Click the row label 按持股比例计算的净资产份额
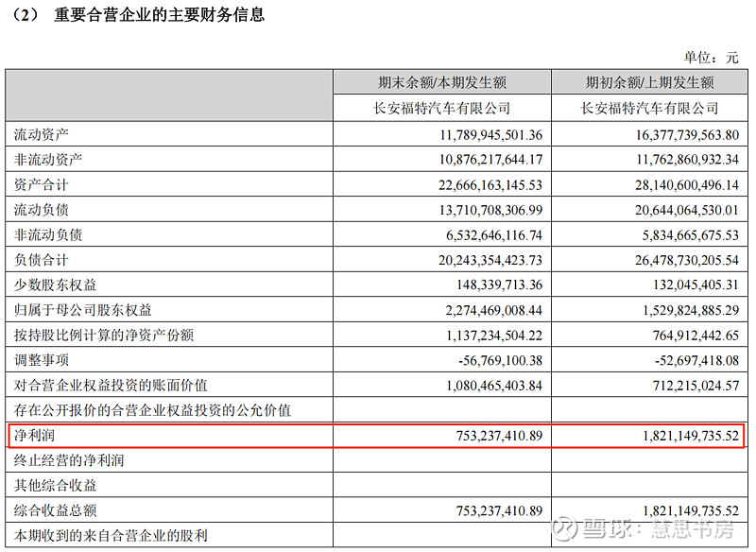756x552 pixels. [x=104, y=335]
